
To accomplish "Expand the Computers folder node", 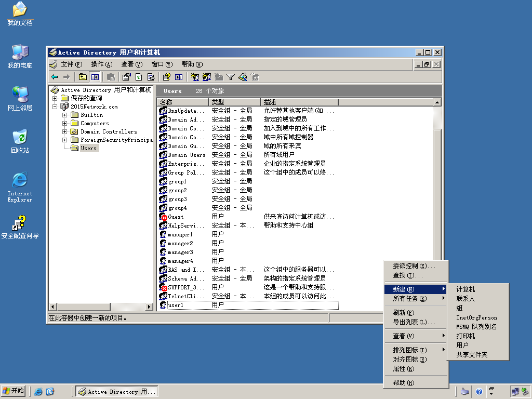I will click(64, 123).
